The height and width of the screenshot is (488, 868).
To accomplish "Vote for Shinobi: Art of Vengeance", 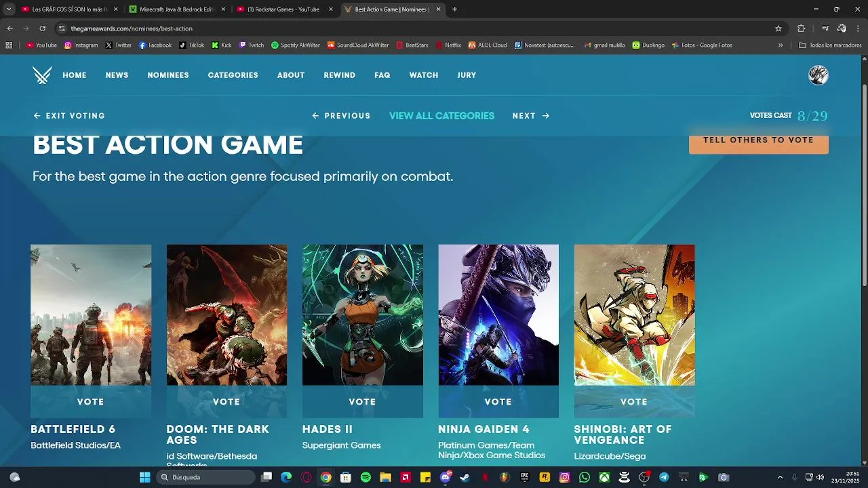I will pyautogui.click(x=634, y=402).
